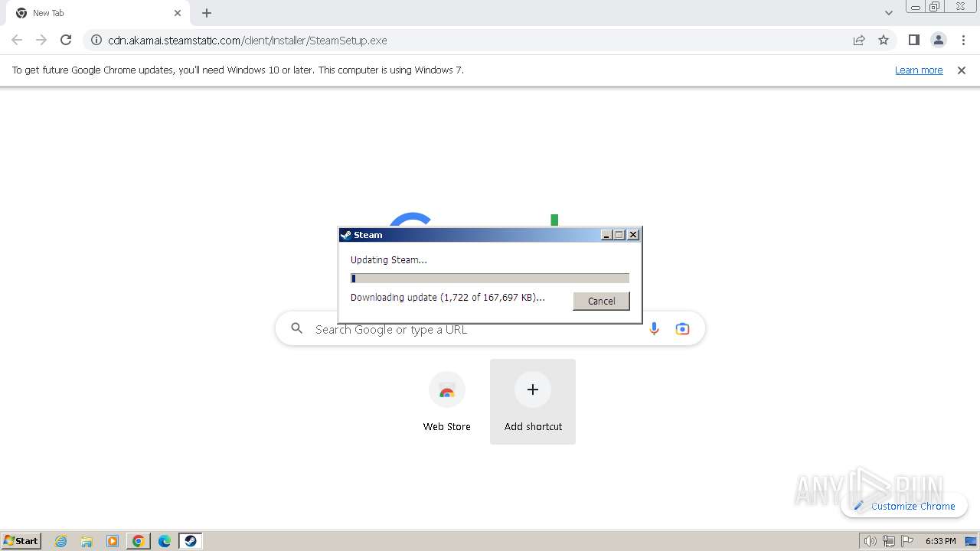Click the search magnifier icon
Screen dimensions: 980x551
[x=297, y=329]
